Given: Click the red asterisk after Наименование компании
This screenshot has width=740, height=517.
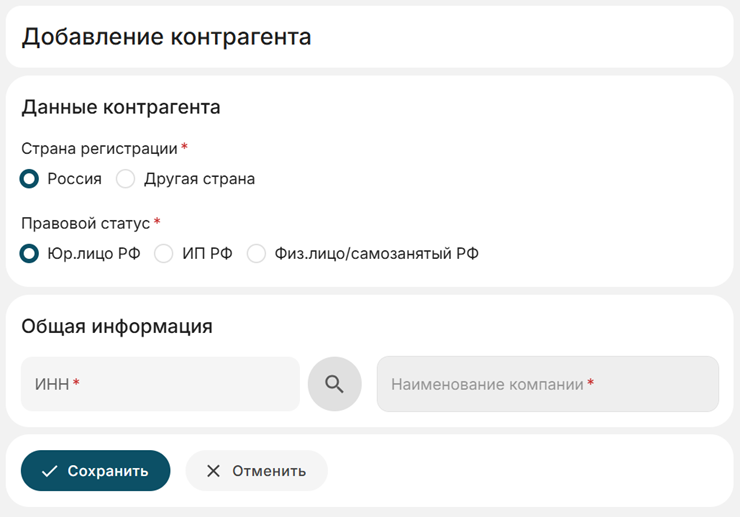Looking at the screenshot, I should pos(590,383).
